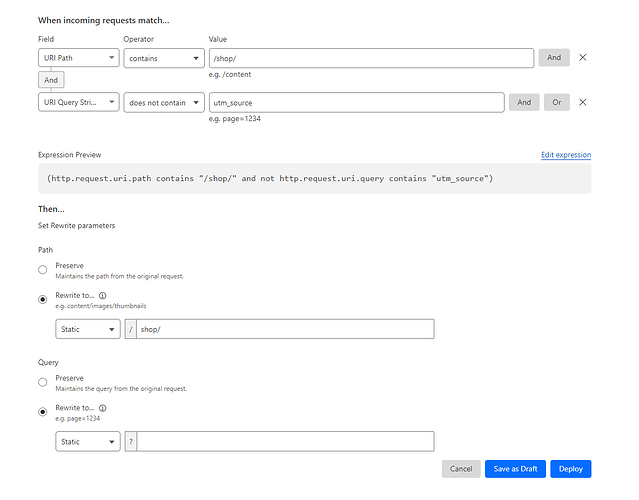The width and height of the screenshot is (639, 500).
Task: Open the URI Path field dropdown
Action: tap(78, 58)
